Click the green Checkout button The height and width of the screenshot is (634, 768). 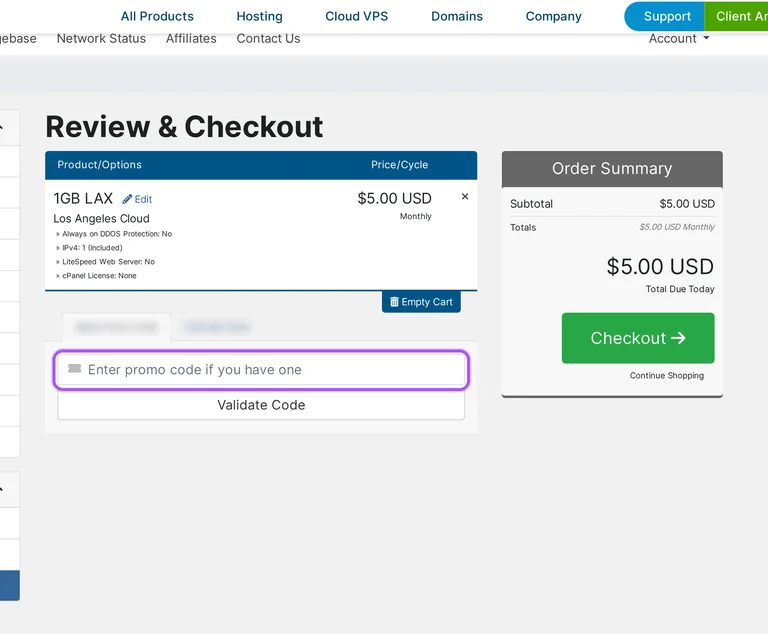[x=638, y=338]
